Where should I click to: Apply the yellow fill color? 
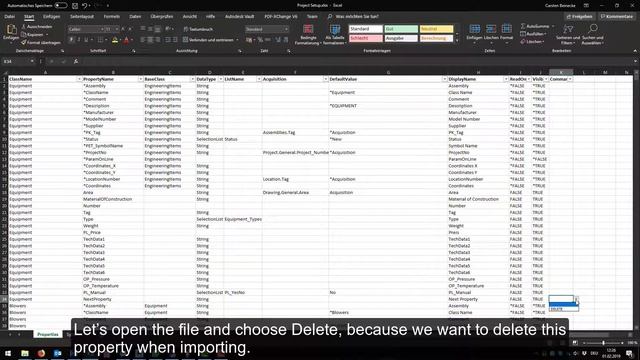(115, 40)
